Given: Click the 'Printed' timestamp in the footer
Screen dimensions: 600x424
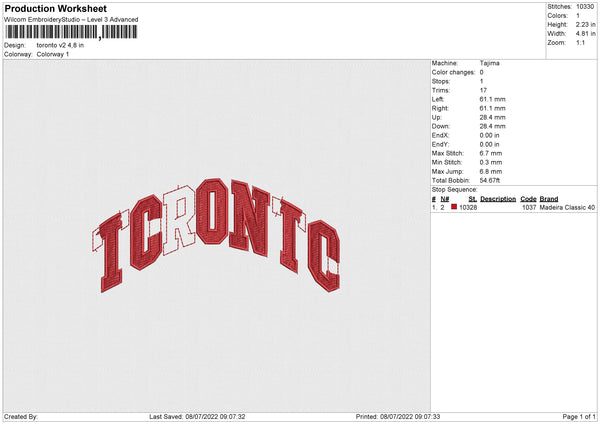Looking at the screenshot, I should click(398, 416).
